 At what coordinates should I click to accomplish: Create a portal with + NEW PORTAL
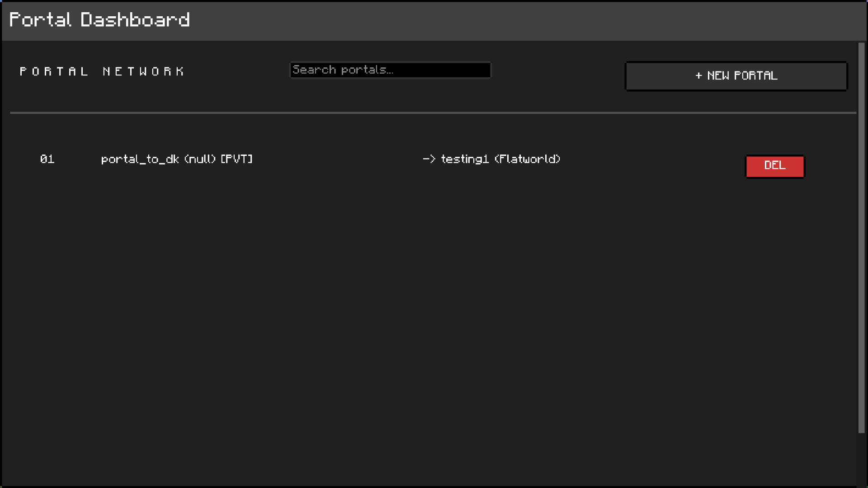(x=736, y=76)
